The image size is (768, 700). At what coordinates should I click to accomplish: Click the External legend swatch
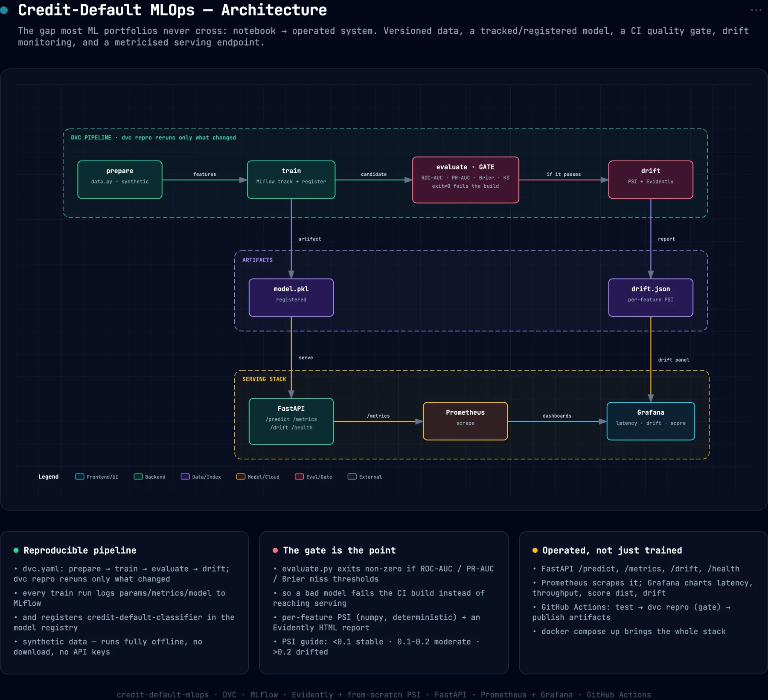pyautogui.click(x=352, y=476)
